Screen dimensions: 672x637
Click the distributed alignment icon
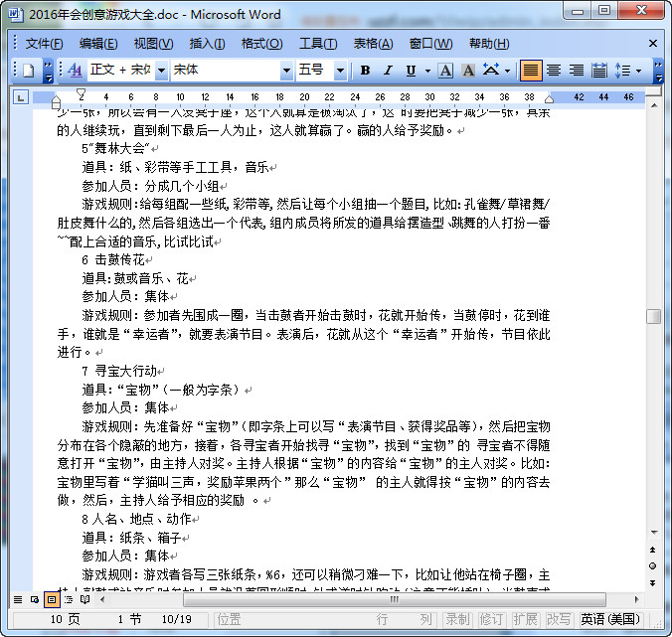(x=598, y=71)
